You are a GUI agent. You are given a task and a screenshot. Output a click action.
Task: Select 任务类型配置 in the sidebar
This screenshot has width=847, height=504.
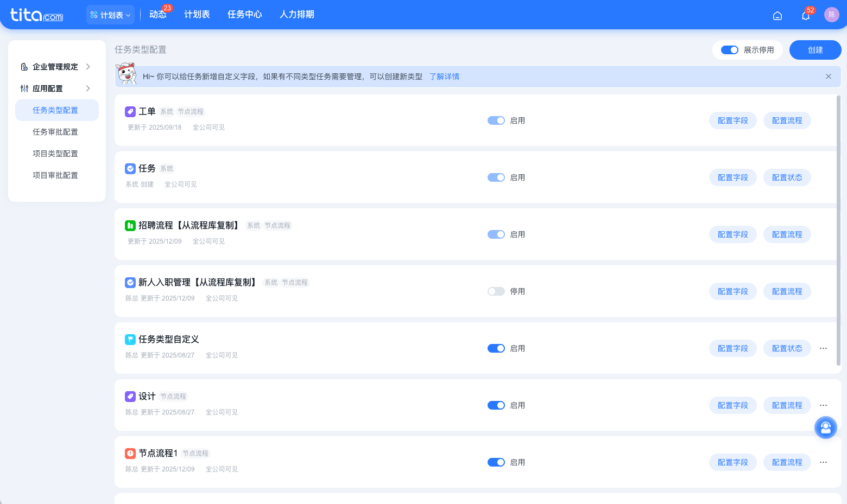click(x=57, y=110)
